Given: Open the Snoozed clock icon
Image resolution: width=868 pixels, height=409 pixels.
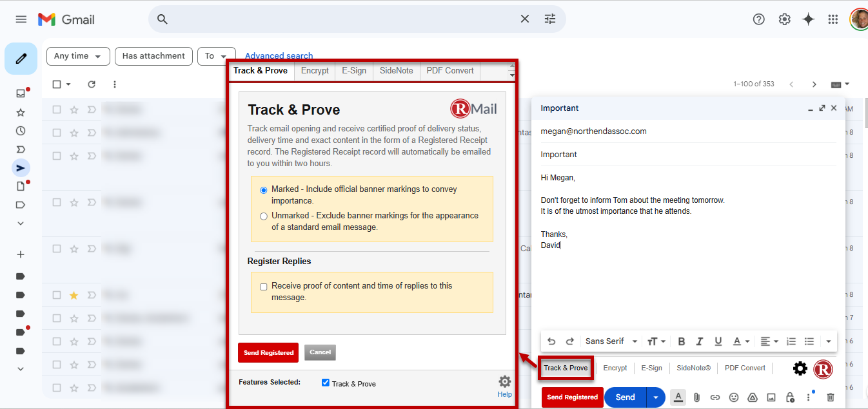Looking at the screenshot, I should click(21, 131).
